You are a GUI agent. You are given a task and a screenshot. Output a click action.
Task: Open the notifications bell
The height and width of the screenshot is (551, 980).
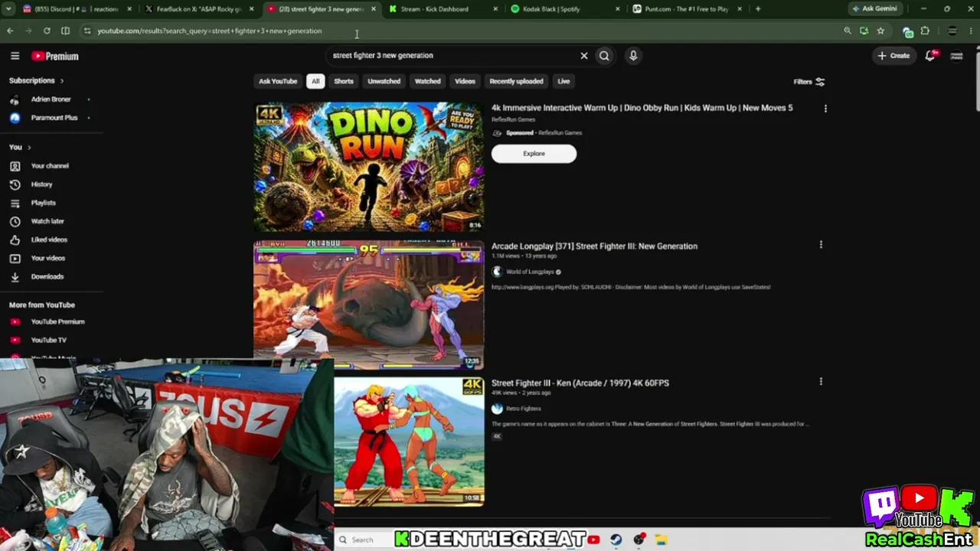[x=930, y=55]
